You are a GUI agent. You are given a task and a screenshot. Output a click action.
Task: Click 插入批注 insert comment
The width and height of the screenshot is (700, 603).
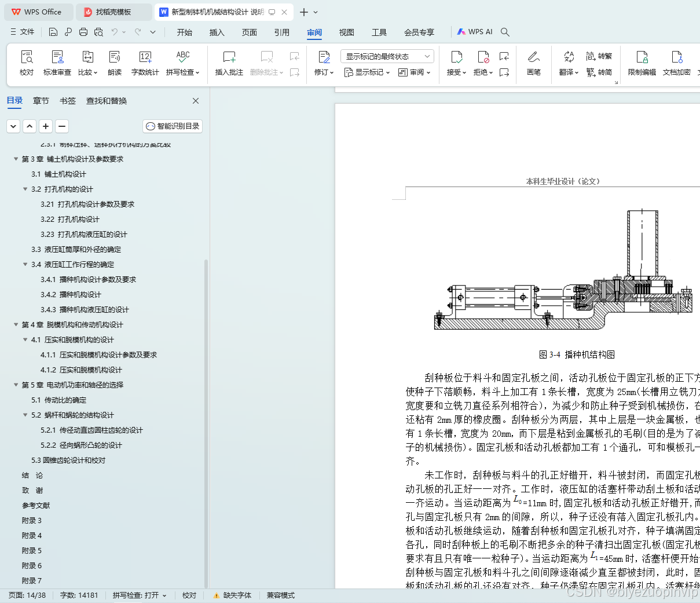(229, 63)
